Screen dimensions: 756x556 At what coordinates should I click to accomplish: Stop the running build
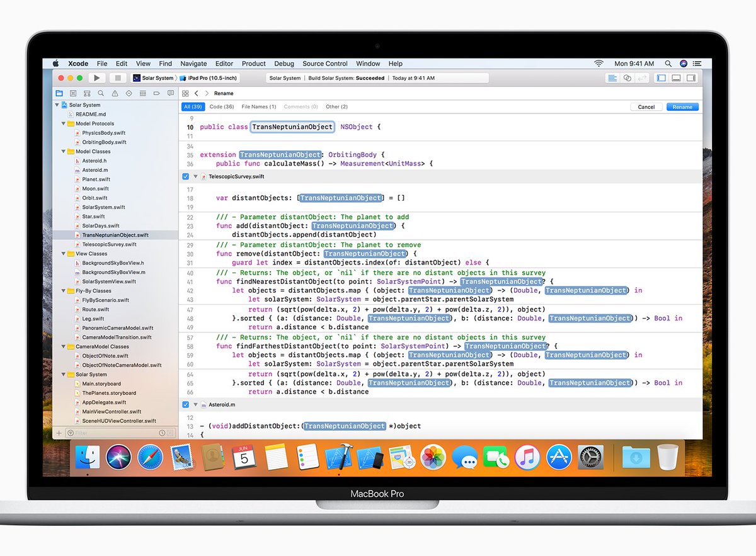[117, 78]
